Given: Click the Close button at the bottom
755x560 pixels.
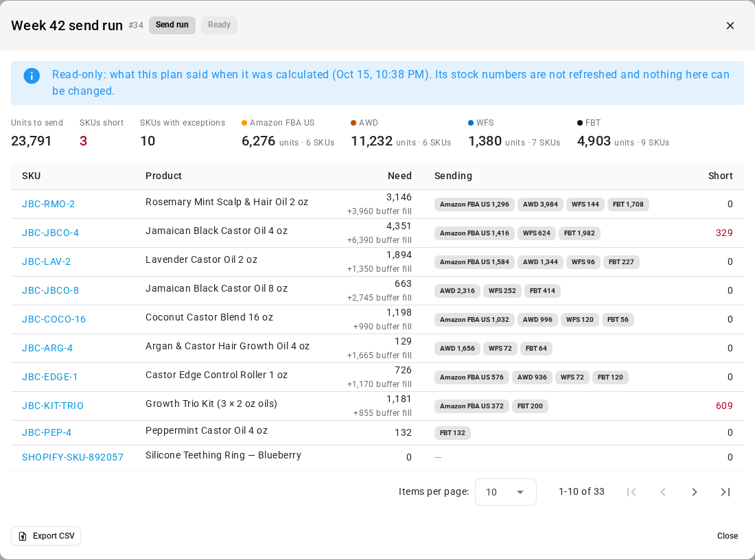Looking at the screenshot, I should click(x=727, y=536).
